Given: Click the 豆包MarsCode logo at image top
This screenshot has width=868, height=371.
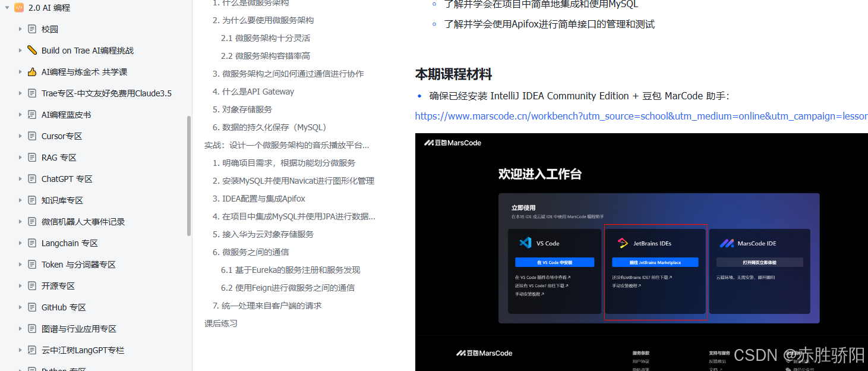Looking at the screenshot, I should click(x=453, y=143).
